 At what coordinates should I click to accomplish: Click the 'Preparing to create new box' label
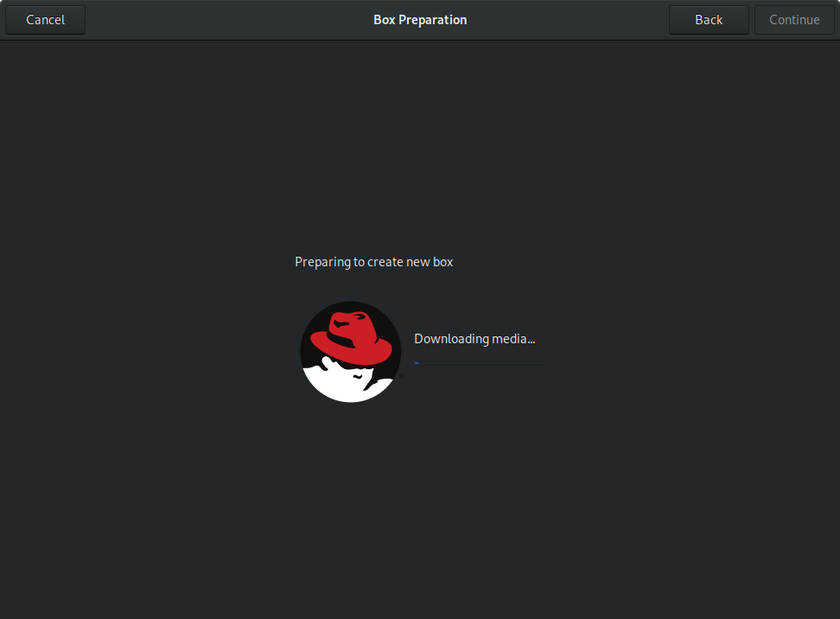click(373, 262)
